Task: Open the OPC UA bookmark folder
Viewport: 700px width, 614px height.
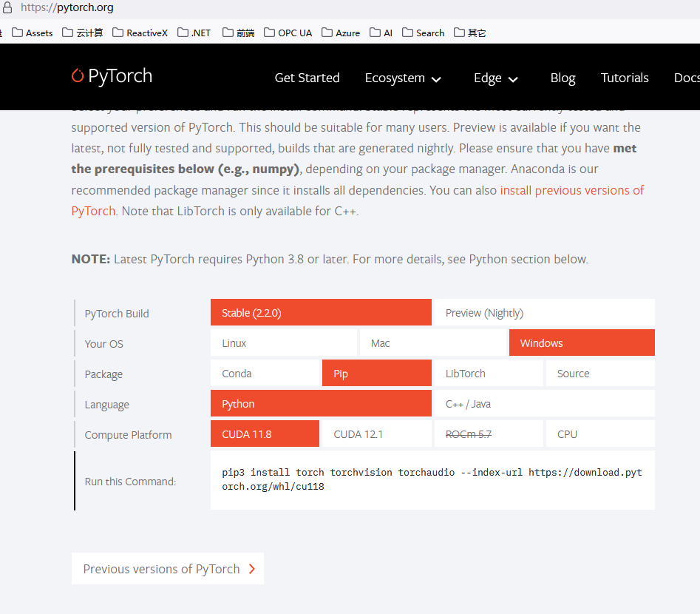Action: [288, 33]
